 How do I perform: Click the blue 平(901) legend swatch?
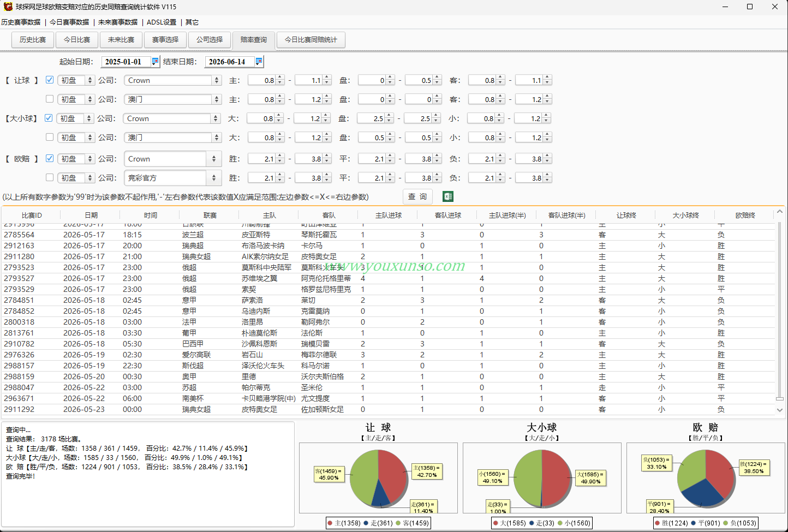tap(693, 523)
